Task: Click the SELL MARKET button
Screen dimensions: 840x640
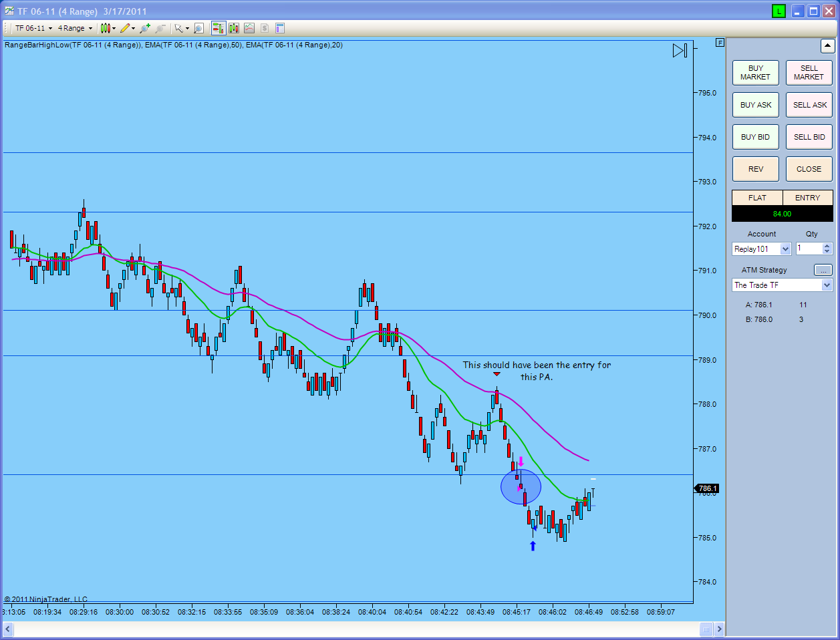Action: coord(809,73)
